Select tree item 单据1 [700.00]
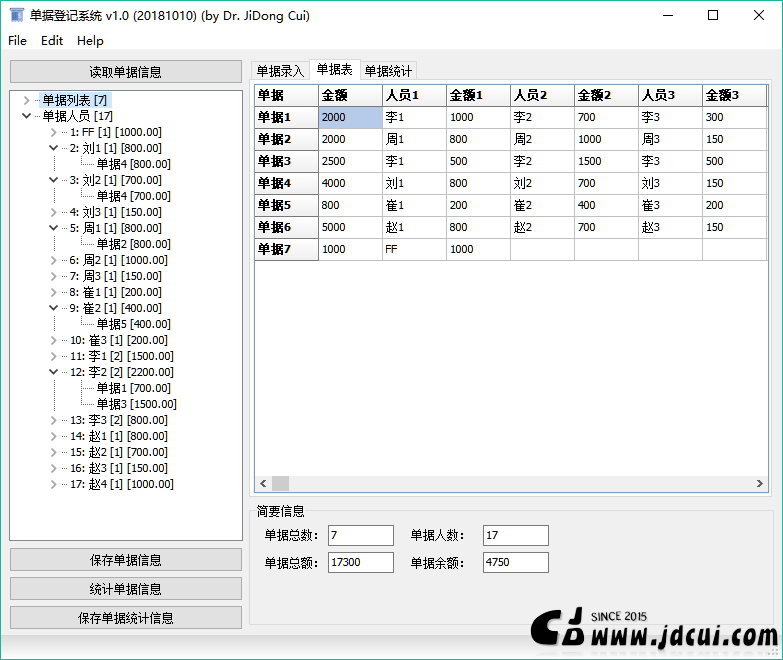This screenshot has width=783, height=660. pos(133,388)
